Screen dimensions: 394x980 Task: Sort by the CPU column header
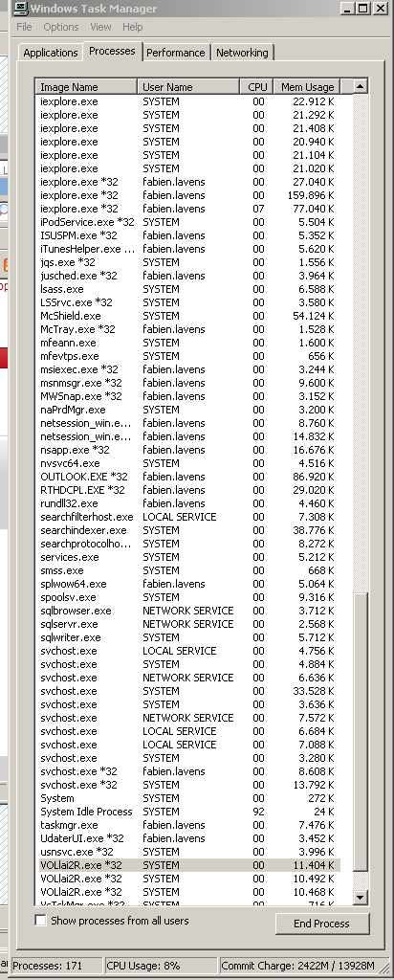257,87
